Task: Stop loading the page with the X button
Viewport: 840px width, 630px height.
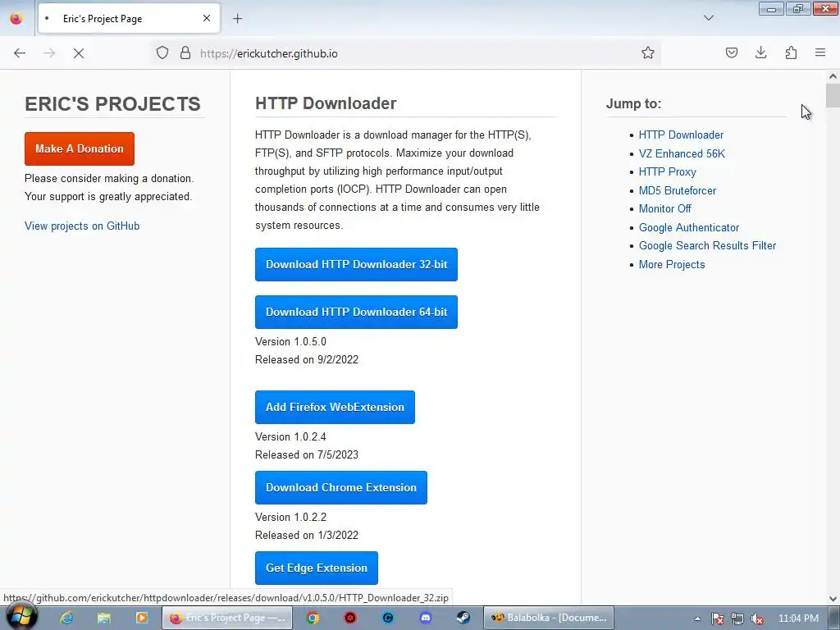Action: [79, 53]
